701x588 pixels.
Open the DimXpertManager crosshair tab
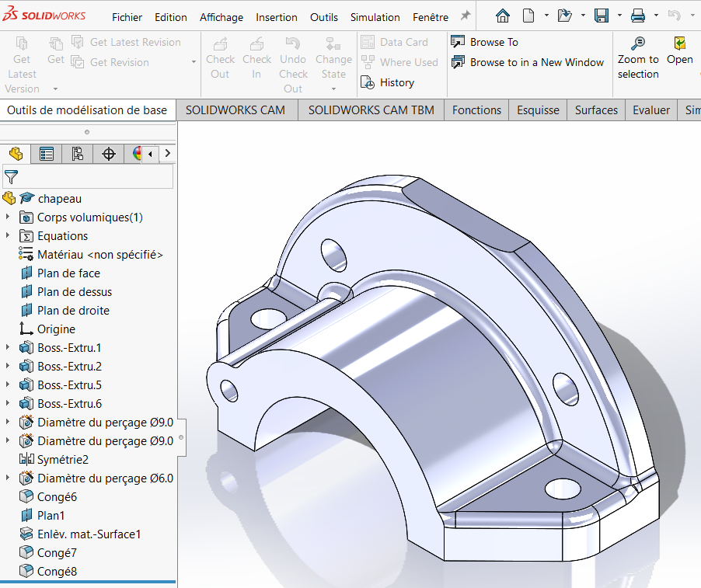pos(109,154)
